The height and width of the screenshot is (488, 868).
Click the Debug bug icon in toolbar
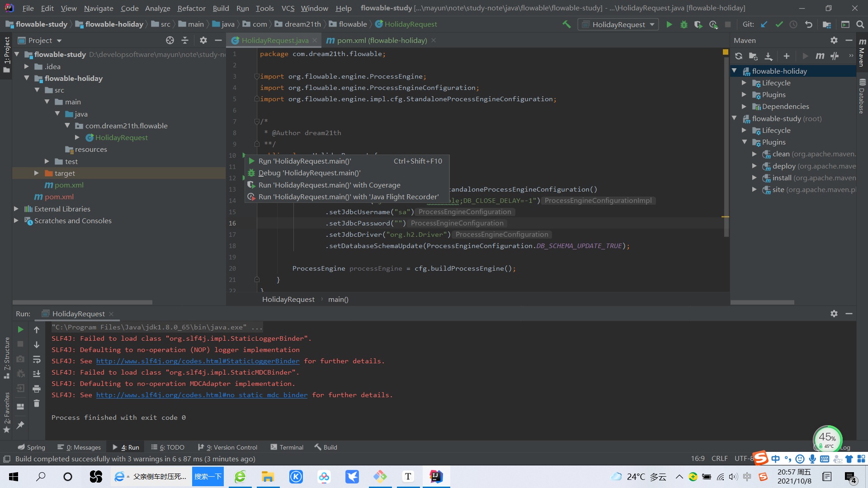coord(684,24)
